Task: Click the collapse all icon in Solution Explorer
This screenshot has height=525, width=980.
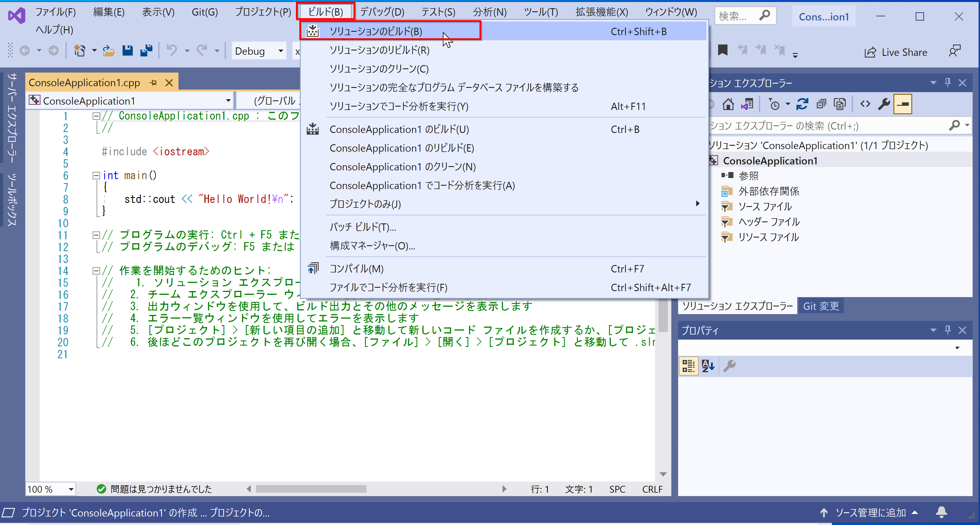Action: [x=821, y=104]
